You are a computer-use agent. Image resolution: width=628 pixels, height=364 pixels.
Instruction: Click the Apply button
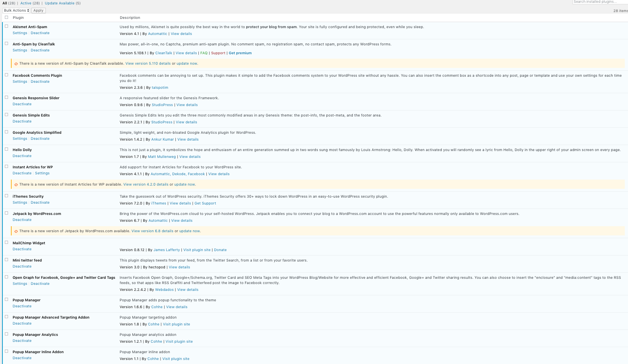[x=39, y=10]
